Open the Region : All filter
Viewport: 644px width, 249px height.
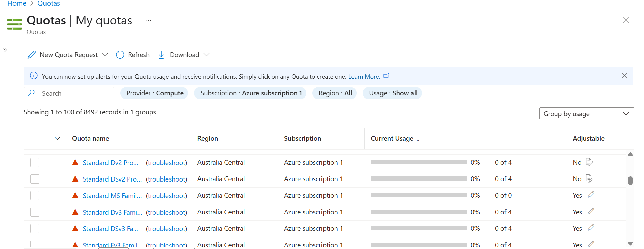click(335, 93)
